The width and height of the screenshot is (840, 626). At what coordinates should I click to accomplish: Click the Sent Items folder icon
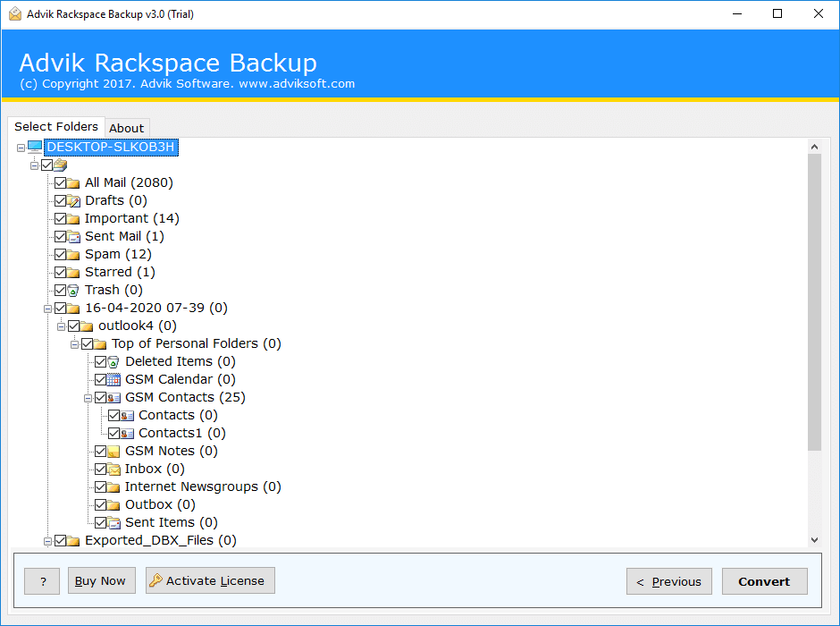click(113, 522)
